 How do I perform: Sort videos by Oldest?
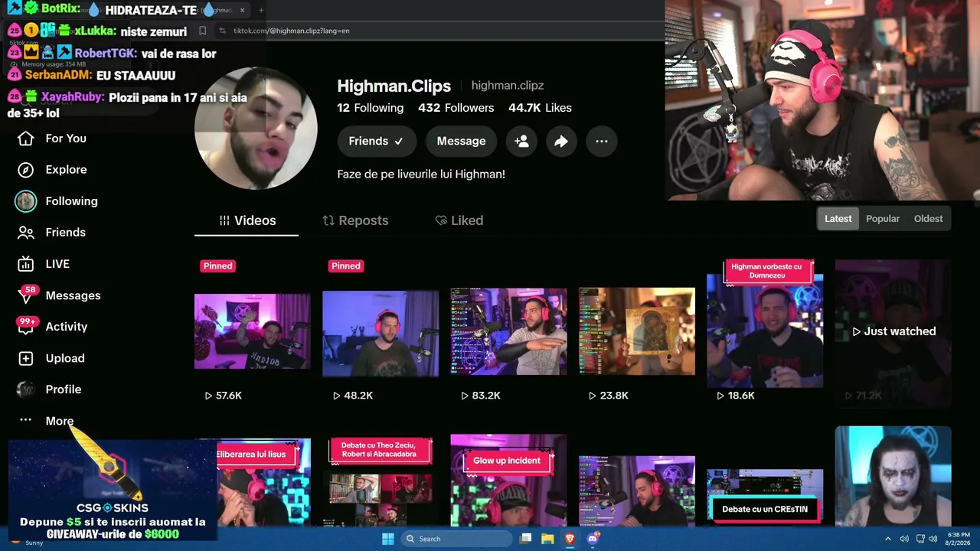[928, 219]
